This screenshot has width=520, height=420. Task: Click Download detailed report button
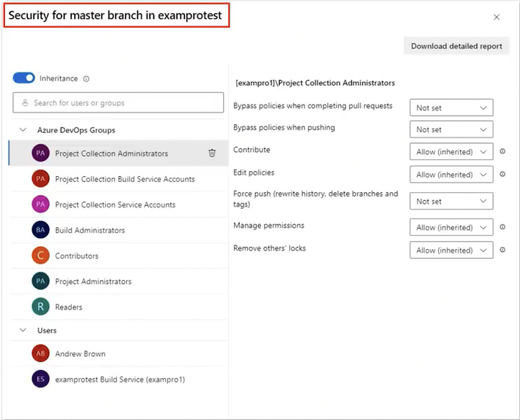[x=456, y=46]
